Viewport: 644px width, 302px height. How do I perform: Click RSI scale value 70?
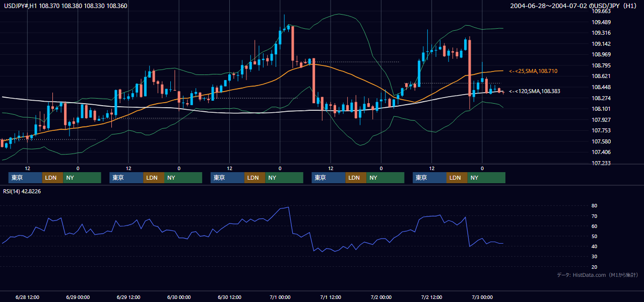[595, 216]
